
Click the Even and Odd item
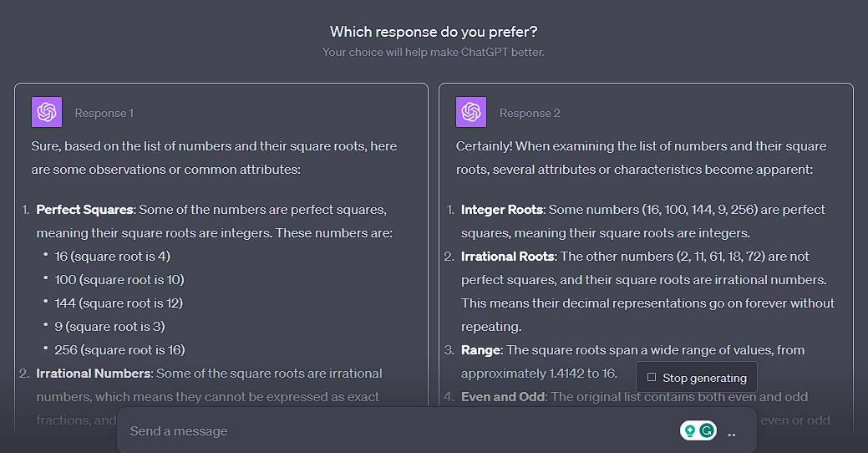point(503,396)
